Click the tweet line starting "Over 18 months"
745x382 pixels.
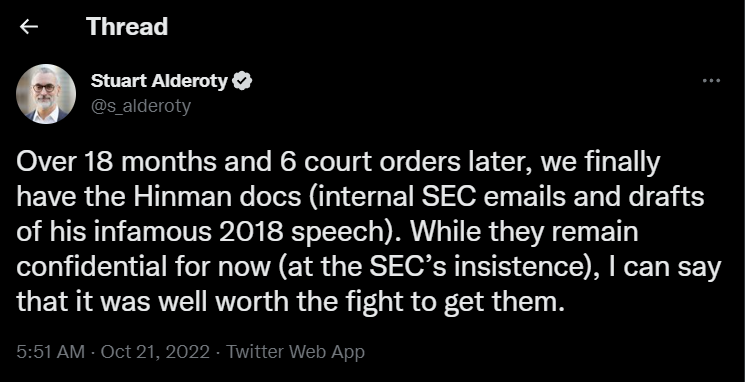coord(338,163)
